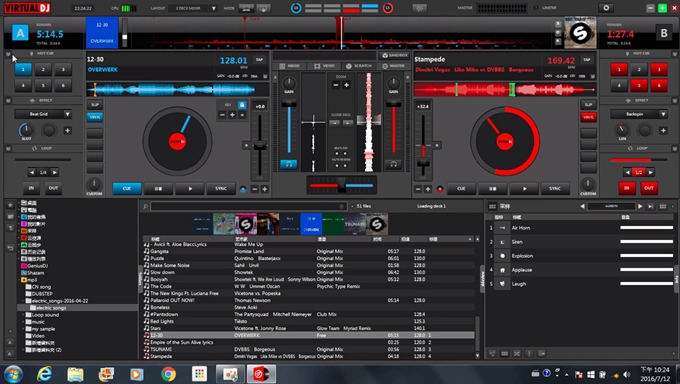Image resolution: width=680 pixels, height=384 pixels.
Task: Click deck B pitch range minus icon
Action: click(418, 189)
